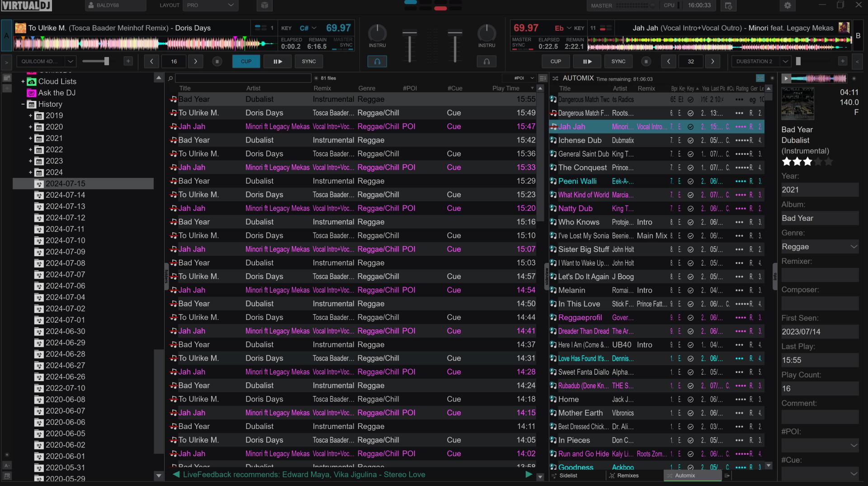Increase loop length on deck B

click(x=712, y=62)
